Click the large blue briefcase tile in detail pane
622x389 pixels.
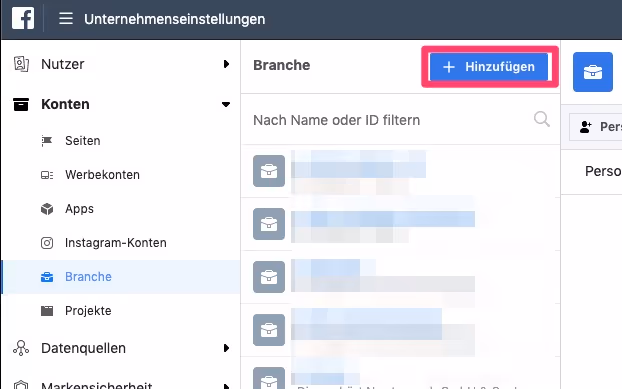(593, 72)
